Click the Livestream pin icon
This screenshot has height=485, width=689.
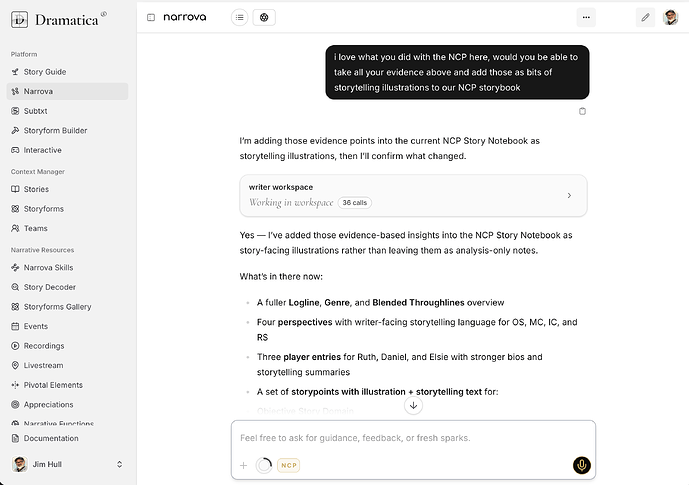pyautogui.click(x=15, y=365)
